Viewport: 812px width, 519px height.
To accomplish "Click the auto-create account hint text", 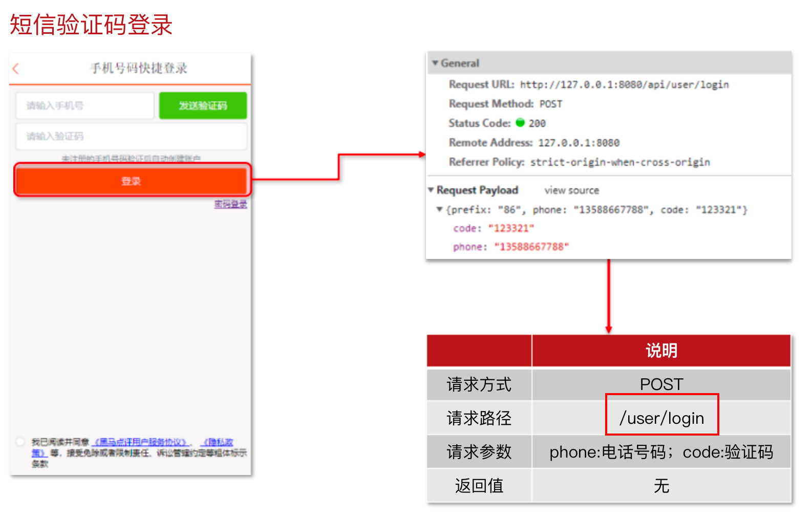I will 131,159.
